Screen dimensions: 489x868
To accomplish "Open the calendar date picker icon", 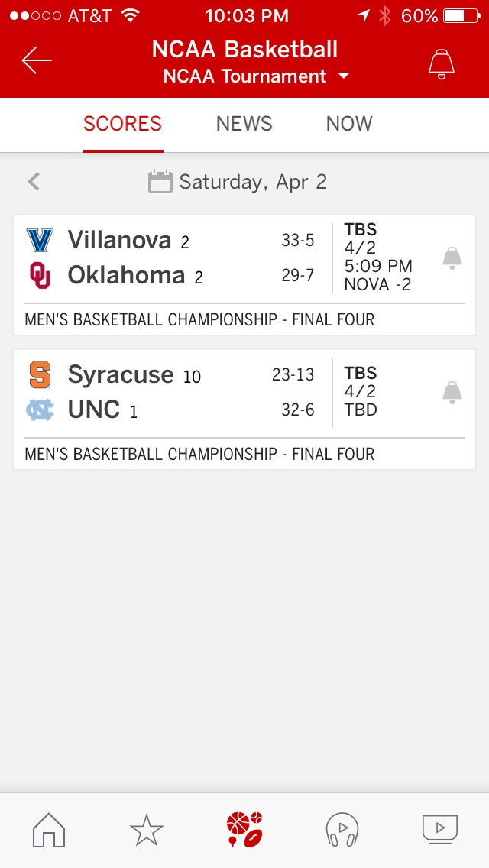I will pos(160,182).
